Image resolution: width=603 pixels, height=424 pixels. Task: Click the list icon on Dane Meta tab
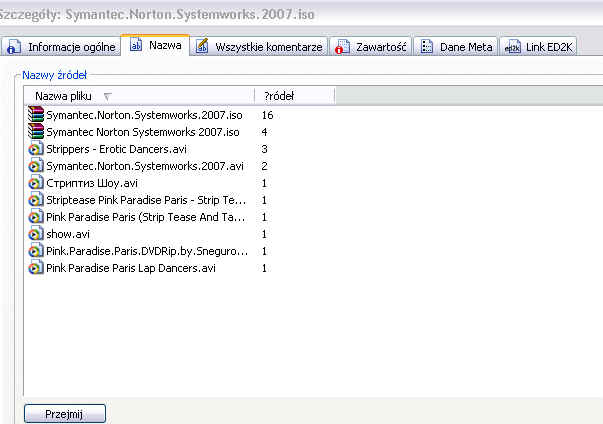point(426,47)
